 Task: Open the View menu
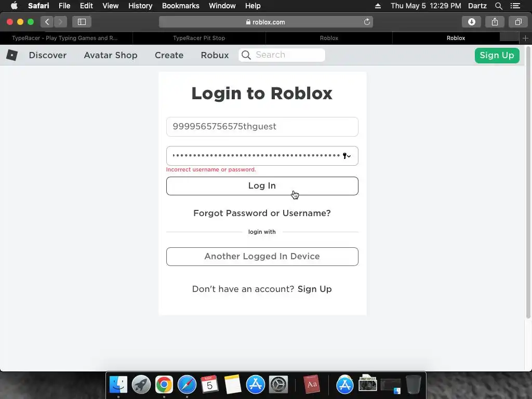111,6
